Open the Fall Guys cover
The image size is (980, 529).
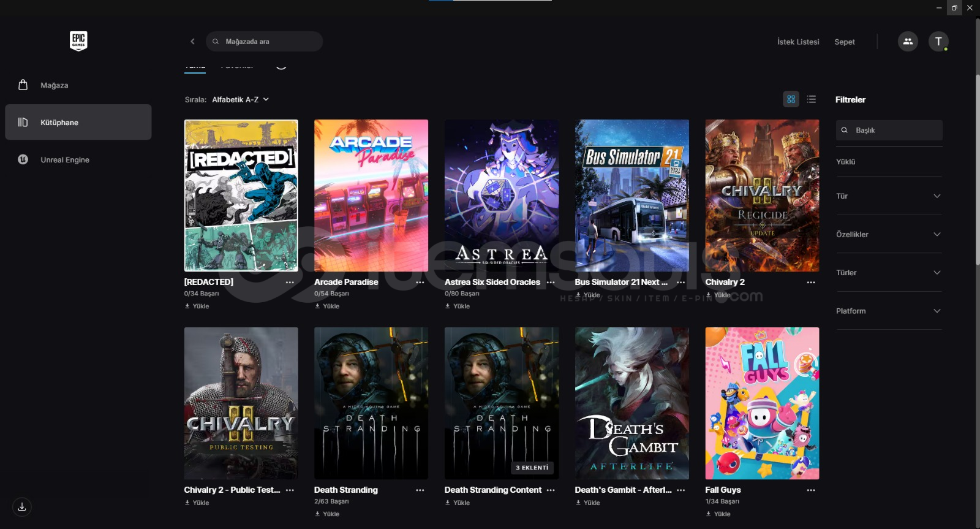coord(762,403)
